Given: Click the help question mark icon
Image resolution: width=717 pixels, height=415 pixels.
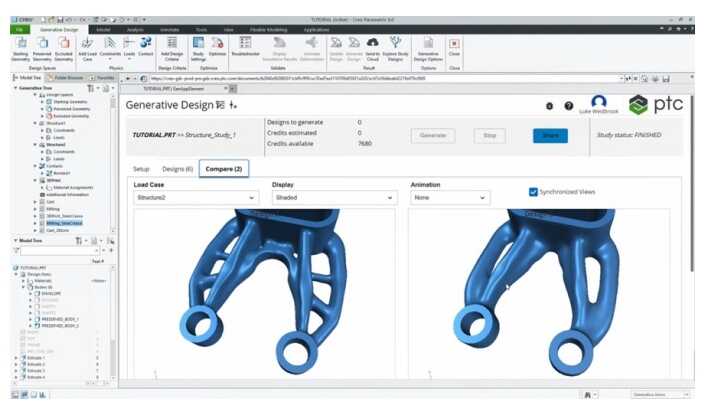Looking at the screenshot, I should click(568, 106).
